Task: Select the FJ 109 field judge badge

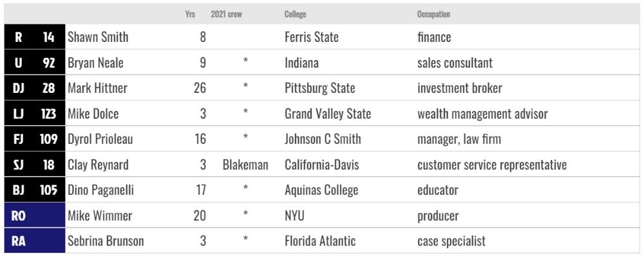Action: point(35,139)
